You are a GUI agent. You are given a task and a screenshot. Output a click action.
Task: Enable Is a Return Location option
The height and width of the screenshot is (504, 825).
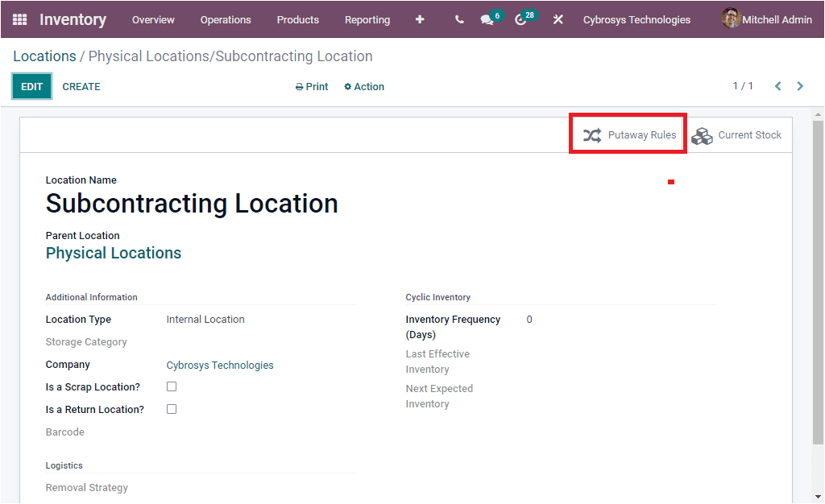click(172, 409)
